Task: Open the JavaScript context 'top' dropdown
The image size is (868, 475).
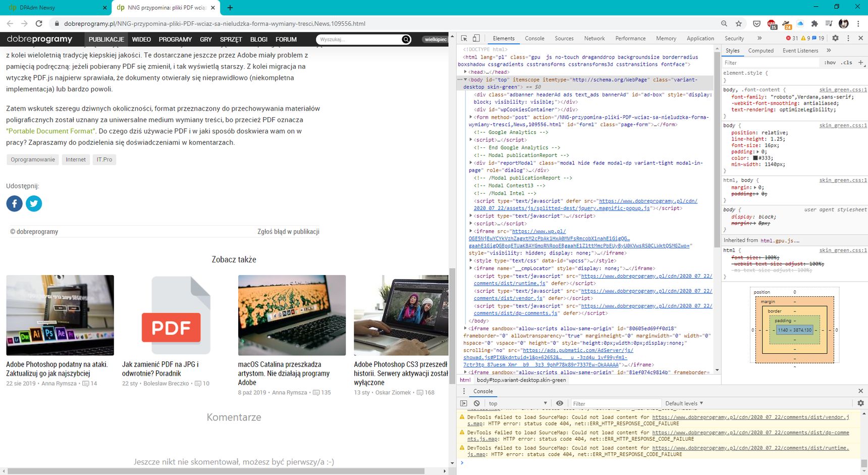Action: coord(518,403)
